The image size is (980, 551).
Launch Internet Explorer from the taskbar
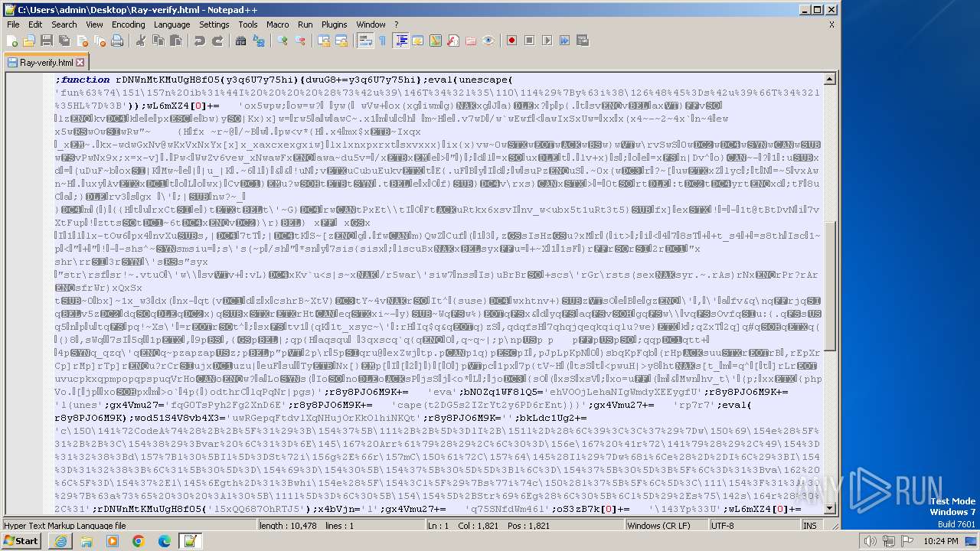click(60, 541)
